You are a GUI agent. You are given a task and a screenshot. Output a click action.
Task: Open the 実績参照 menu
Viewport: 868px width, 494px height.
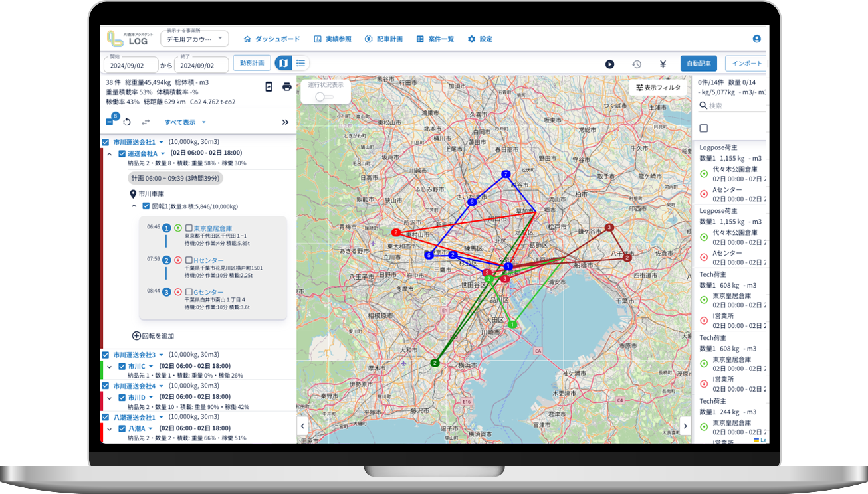332,39
